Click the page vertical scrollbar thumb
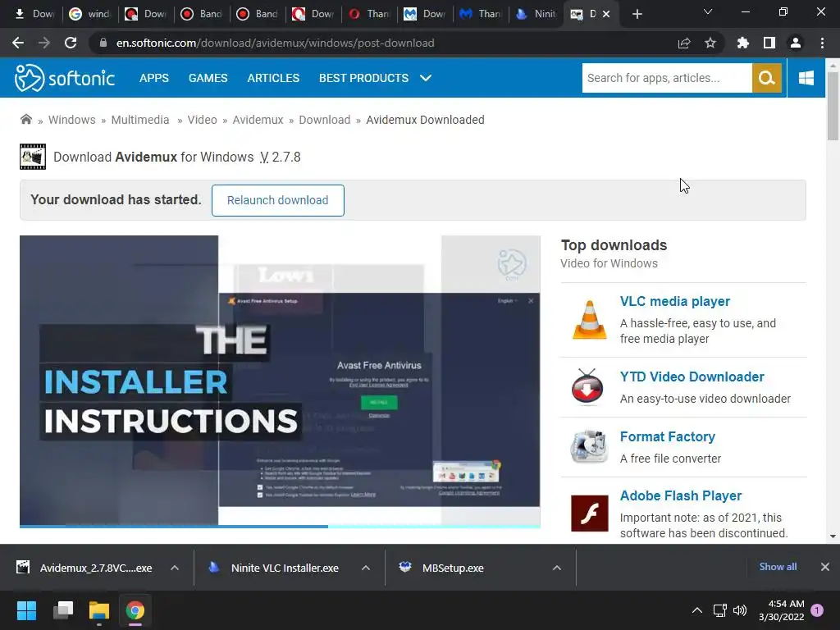The image size is (840, 630). tap(833, 106)
